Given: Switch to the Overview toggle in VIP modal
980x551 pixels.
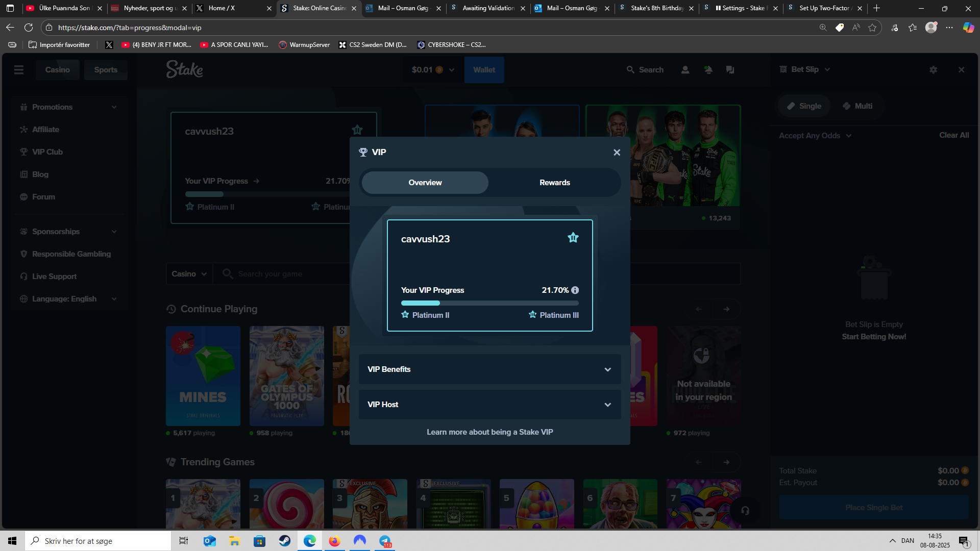Looking at the screenshot, I should (x=425, y=183).
